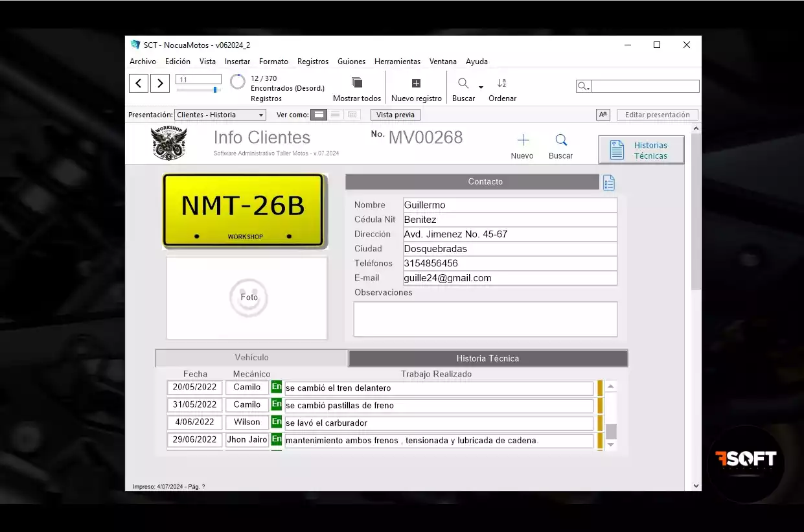Image resolution: width=804 pixels, height=532 pixels.
Task: Open Historias Técnicas button
Action: pyautogui.click(x=641, y=150)
